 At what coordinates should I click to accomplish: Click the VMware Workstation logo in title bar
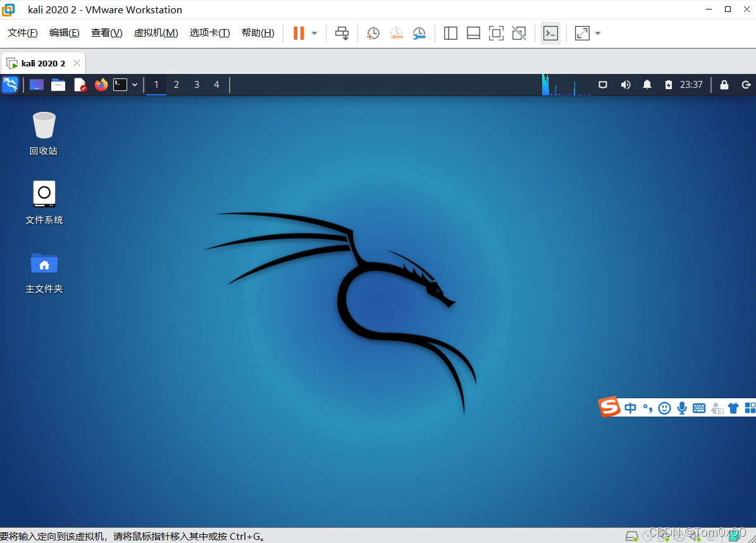click(8, 9)
